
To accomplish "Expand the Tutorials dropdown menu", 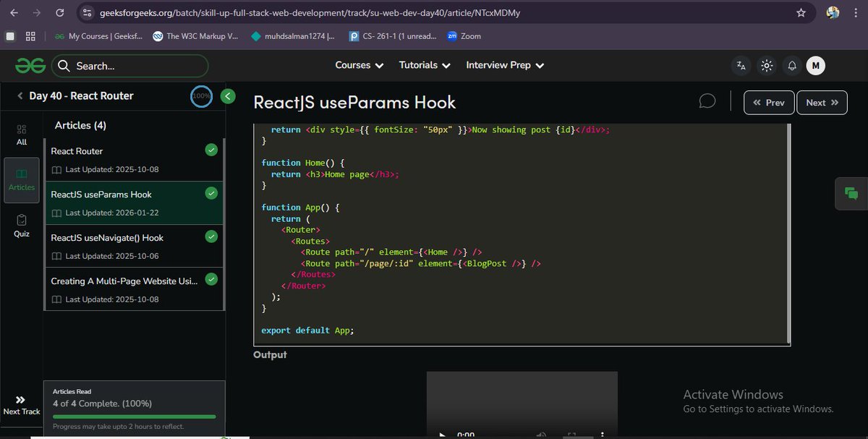I will click(425, 65).
